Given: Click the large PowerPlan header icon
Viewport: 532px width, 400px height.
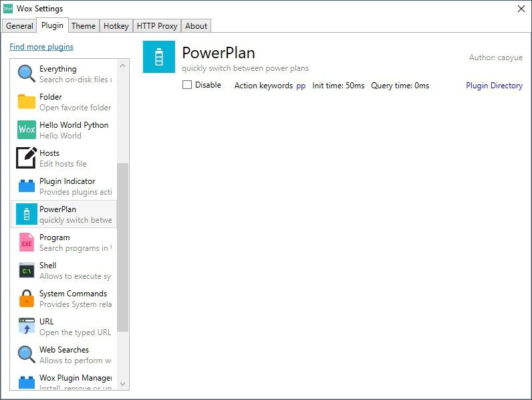Looking at the screenshot, I should point(159,57).
